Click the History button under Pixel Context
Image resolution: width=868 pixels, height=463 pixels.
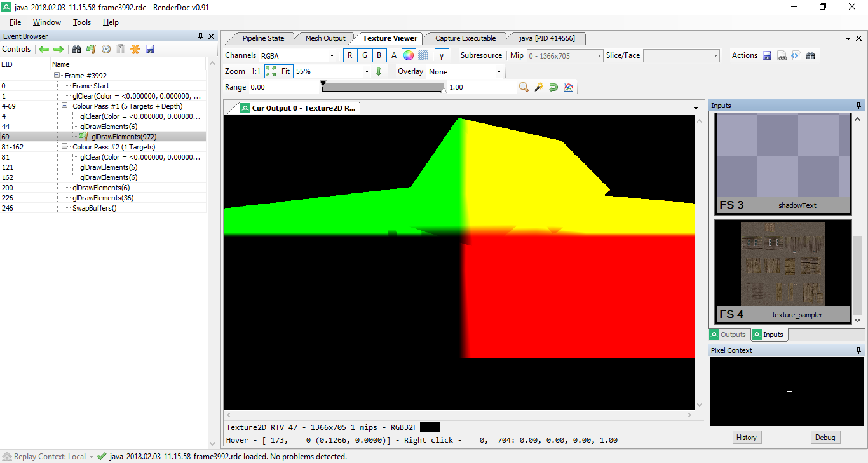coord(746,438)
